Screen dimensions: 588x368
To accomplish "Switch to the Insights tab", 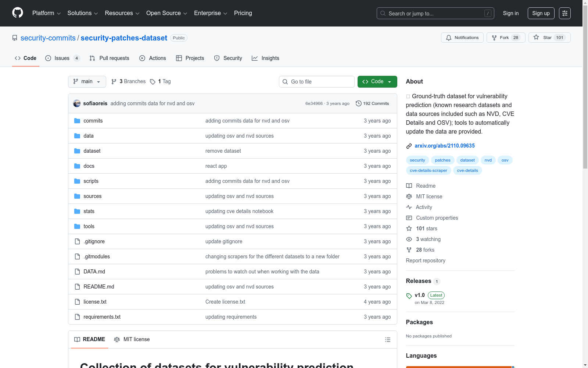I will [x=265, y=58].
